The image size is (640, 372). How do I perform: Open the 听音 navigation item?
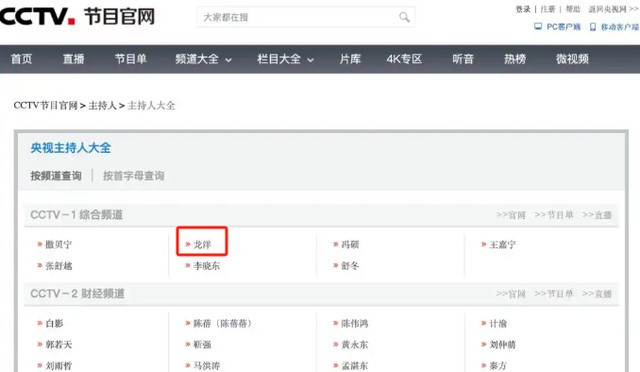pos(463,59)
